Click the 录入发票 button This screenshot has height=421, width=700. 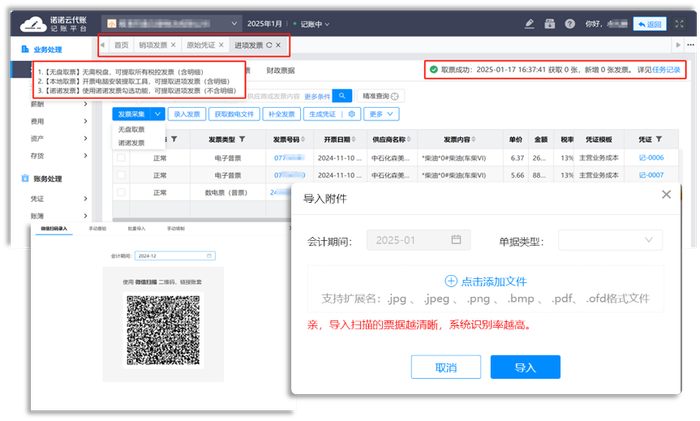pos(187,114)
